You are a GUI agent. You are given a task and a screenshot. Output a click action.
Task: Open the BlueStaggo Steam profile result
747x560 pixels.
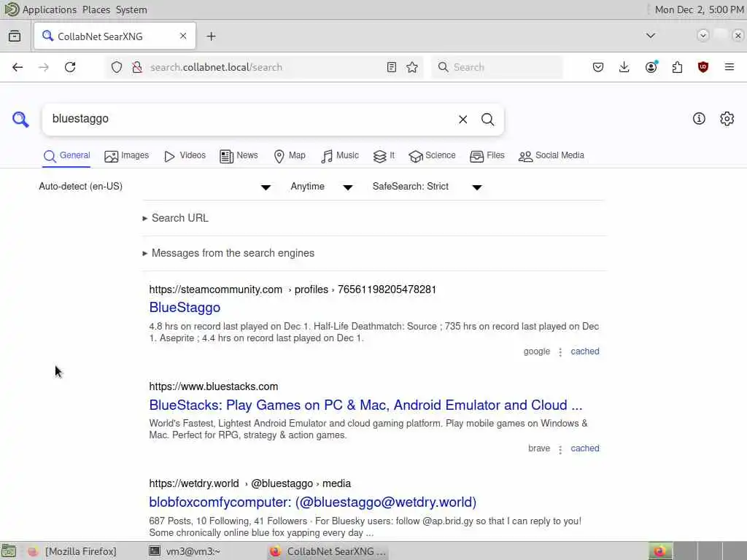click(185, 308)
